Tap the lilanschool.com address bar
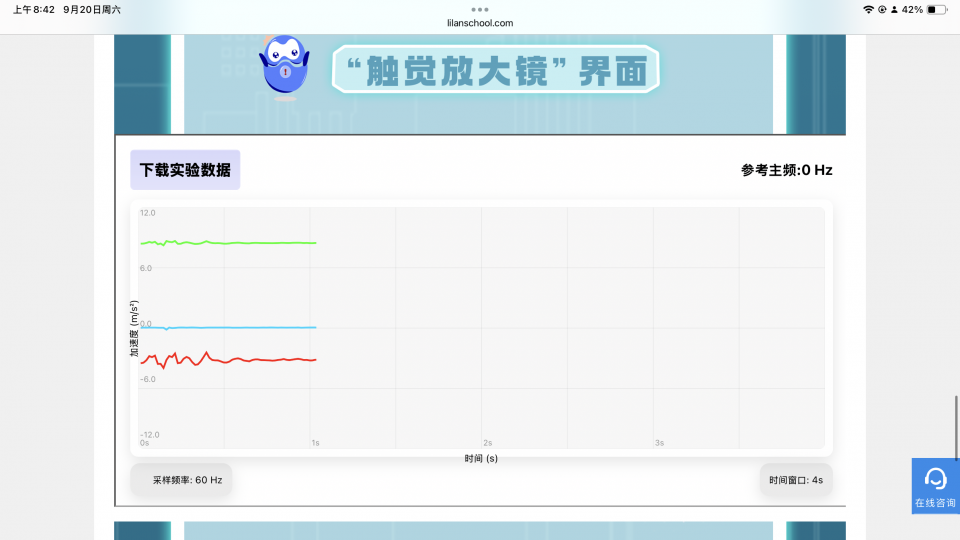The image size is (960, 540). (x=480, y=21)
